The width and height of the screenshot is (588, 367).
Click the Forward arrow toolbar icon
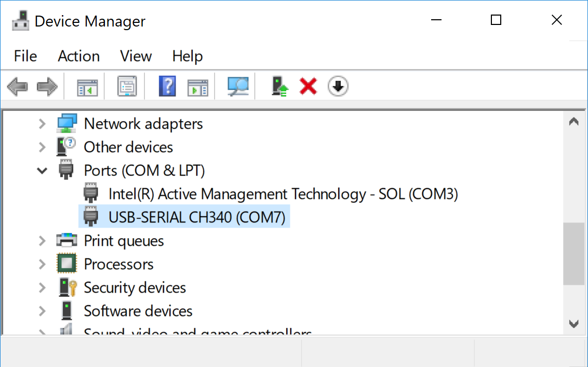[47, 86]
